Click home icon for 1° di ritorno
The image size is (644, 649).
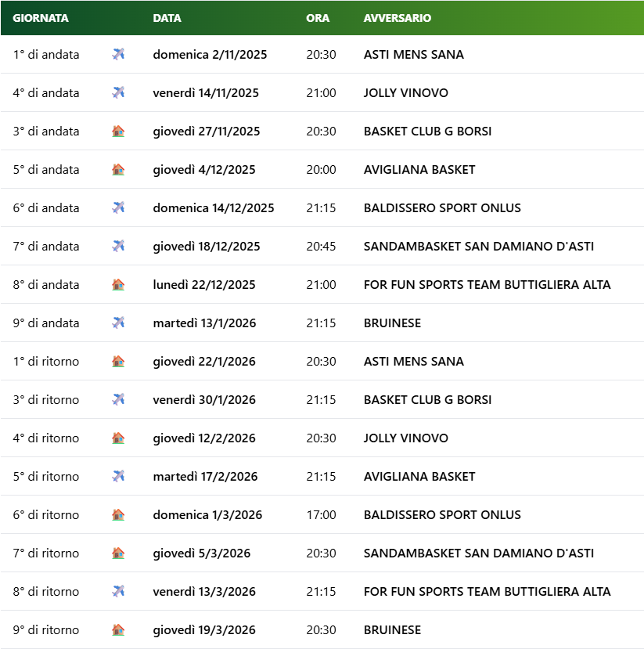[118, 362]
